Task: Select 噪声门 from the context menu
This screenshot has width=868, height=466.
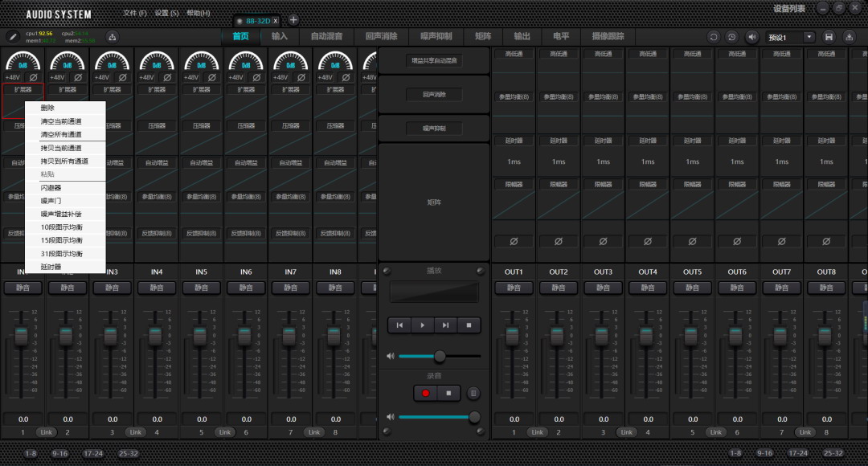Action: coord(51,201)
